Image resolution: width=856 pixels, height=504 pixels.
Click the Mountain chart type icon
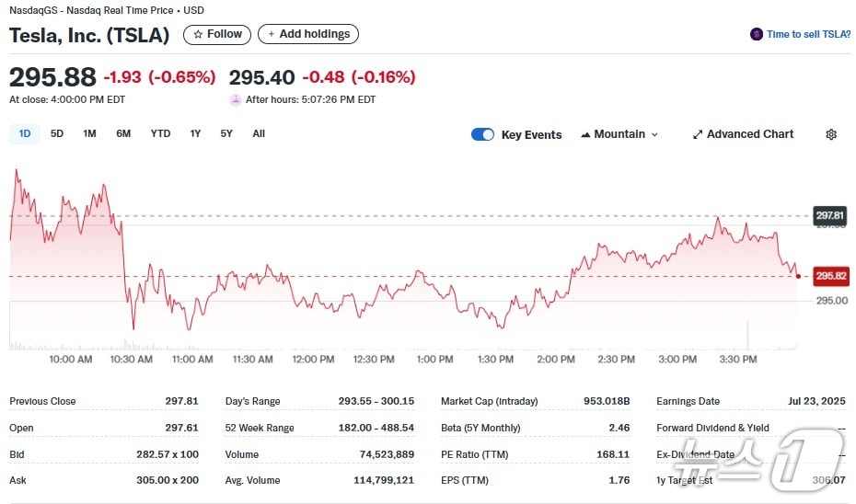[585, 134]
